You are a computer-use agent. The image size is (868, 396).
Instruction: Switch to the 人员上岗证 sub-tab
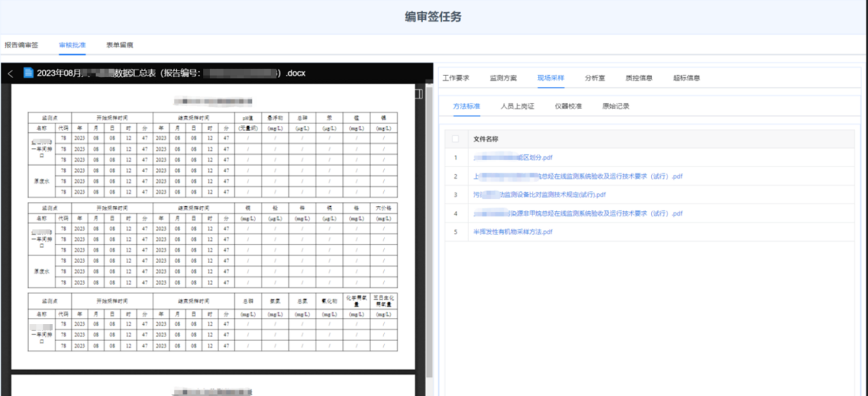(x=517, y=106)
